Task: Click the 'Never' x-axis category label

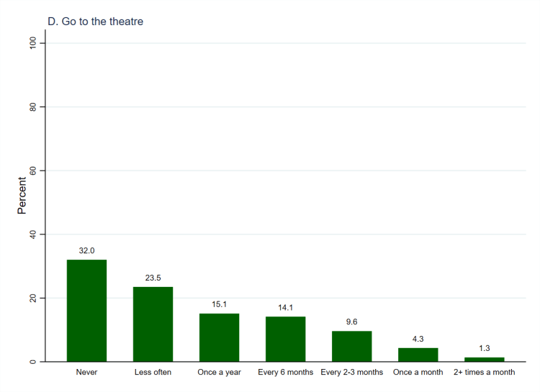Action: [86, 373]
